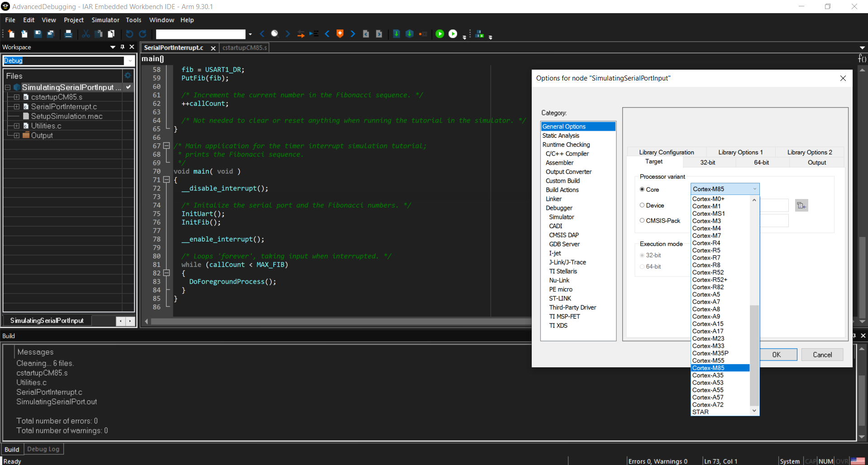Click Debug without Downloading white play icon

[x=453, y=34]
